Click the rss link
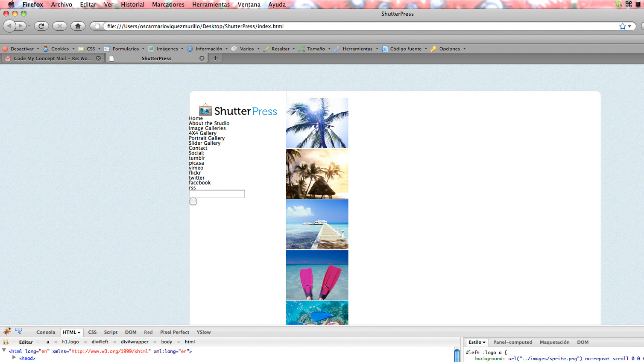The image size is (644, 362). (x=192, y=188)
